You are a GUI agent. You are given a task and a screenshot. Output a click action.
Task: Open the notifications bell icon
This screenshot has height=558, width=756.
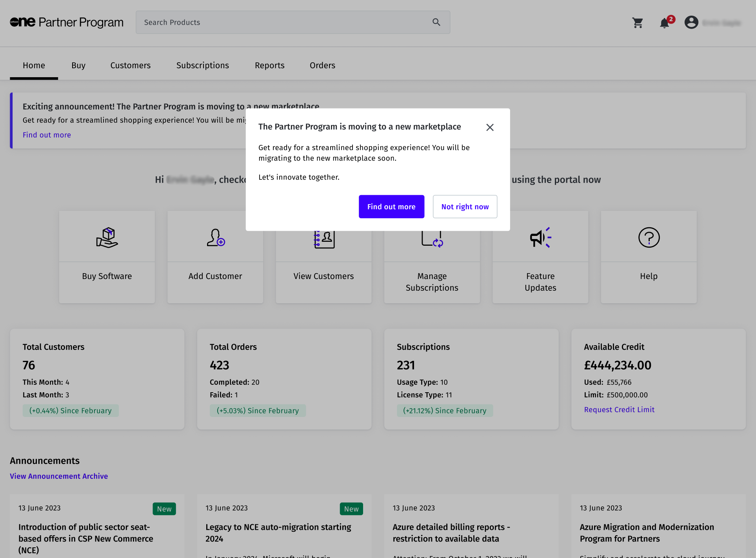pos(664,23)
